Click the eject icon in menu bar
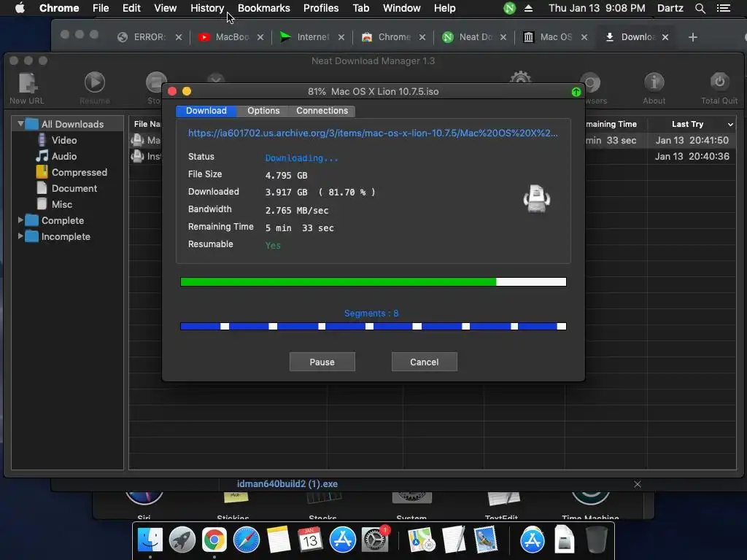This screenshot has width=747, height=560. click(528, 8)
